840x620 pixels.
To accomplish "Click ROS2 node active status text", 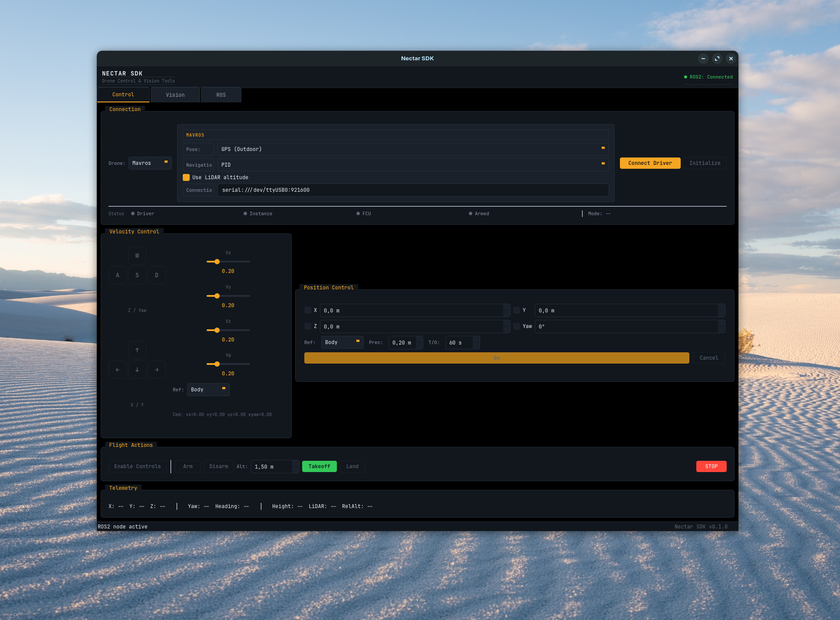I will [x=122, y=527].
